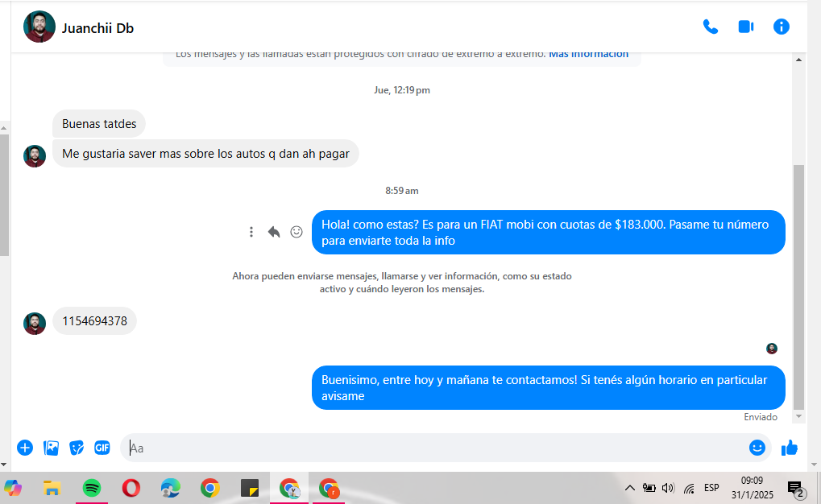Viewport: 821px width, 504px height.
Task: Show hidden system tray icons
Action: coord(629,488)
